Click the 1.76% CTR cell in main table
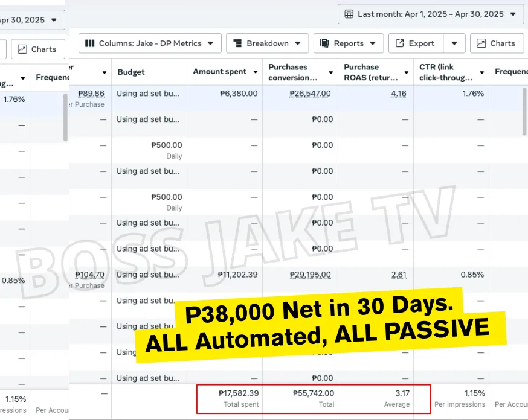 [473, 94]
